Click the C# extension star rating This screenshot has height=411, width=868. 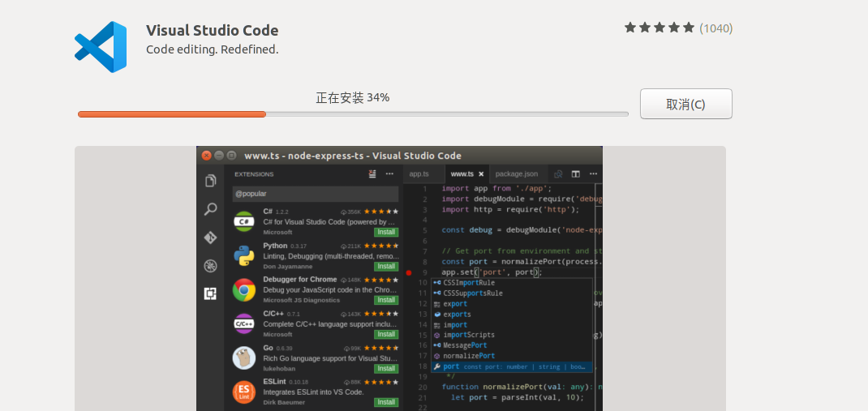(x=381, y=212)
